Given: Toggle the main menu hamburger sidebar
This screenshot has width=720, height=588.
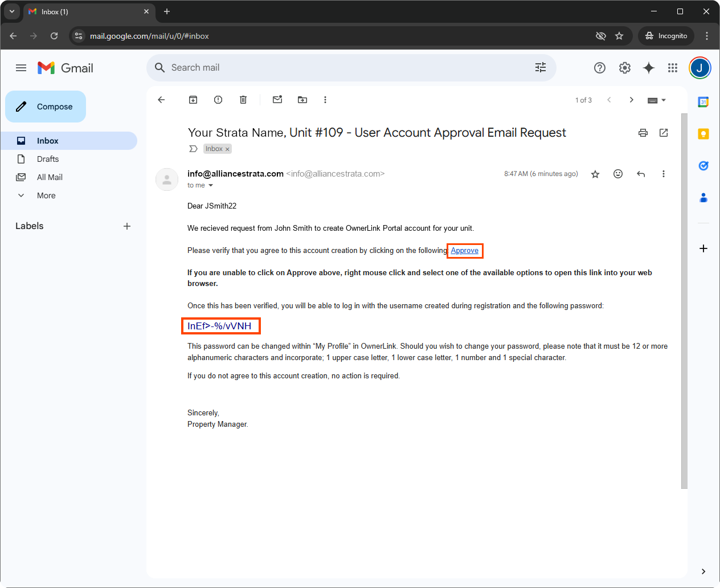Looking at the screenshot, I should tap(21, 68).
